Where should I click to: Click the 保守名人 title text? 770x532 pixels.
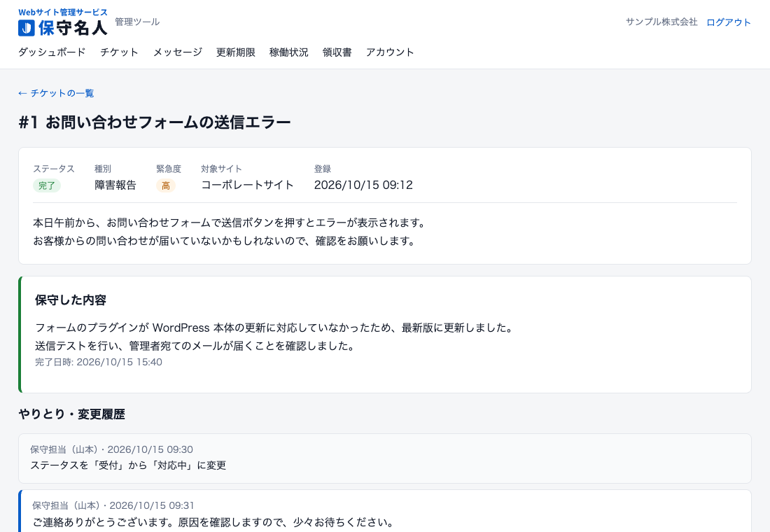pos(73,28)
